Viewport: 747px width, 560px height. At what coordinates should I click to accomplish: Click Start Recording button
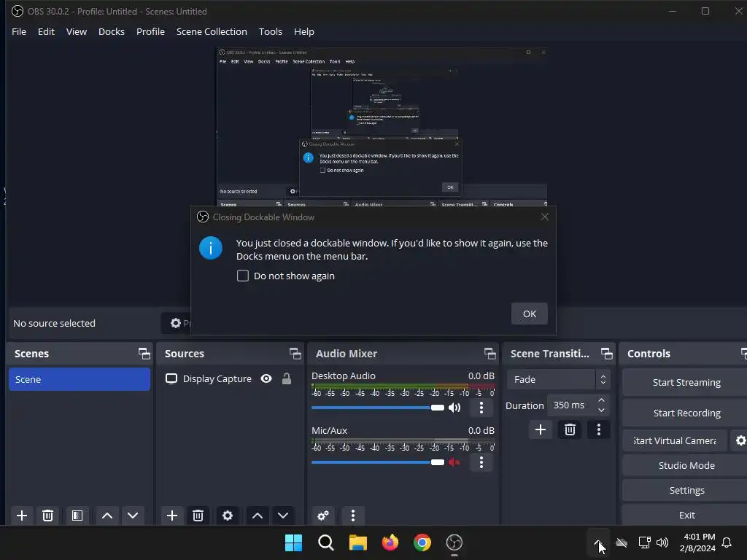pyautogui.click(x=686, y=413)
